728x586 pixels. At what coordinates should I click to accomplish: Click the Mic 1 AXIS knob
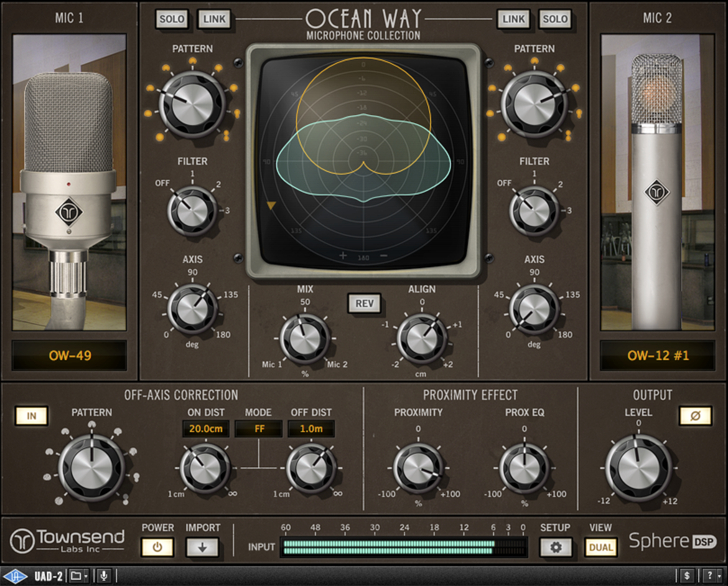click(x=192, y=309)
